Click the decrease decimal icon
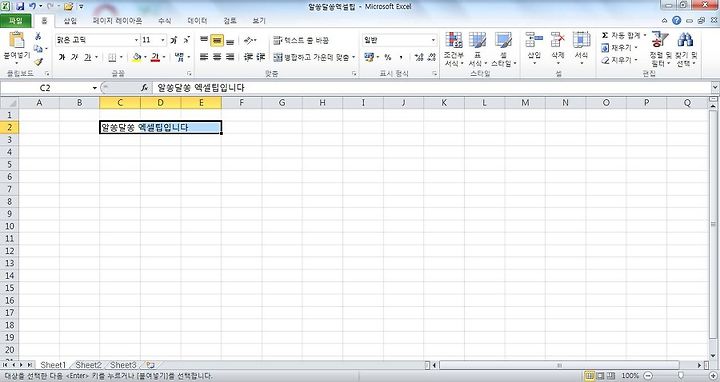Viewport: 720px width, 382px height. (431, 57)
